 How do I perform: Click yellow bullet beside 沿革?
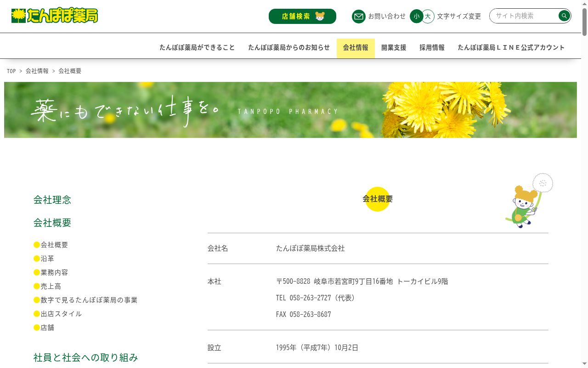point(37,259)
